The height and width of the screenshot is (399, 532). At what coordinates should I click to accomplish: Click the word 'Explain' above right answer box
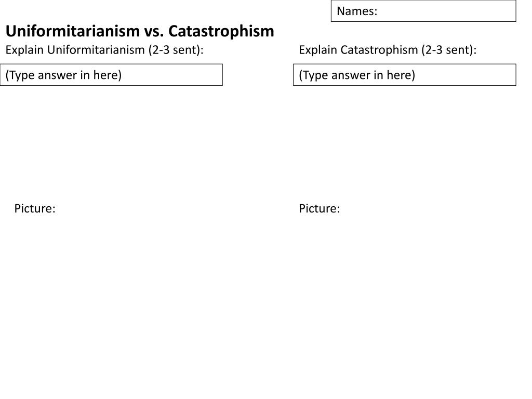(x=318, y=50)
